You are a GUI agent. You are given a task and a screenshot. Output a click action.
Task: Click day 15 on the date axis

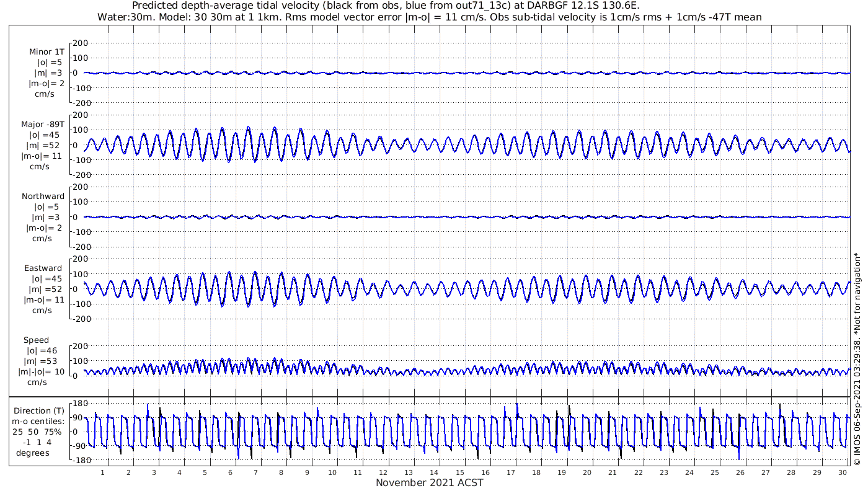461,472
